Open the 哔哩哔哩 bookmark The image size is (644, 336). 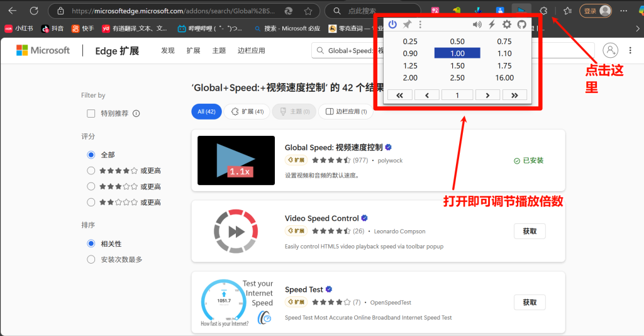tap(209, 28)
